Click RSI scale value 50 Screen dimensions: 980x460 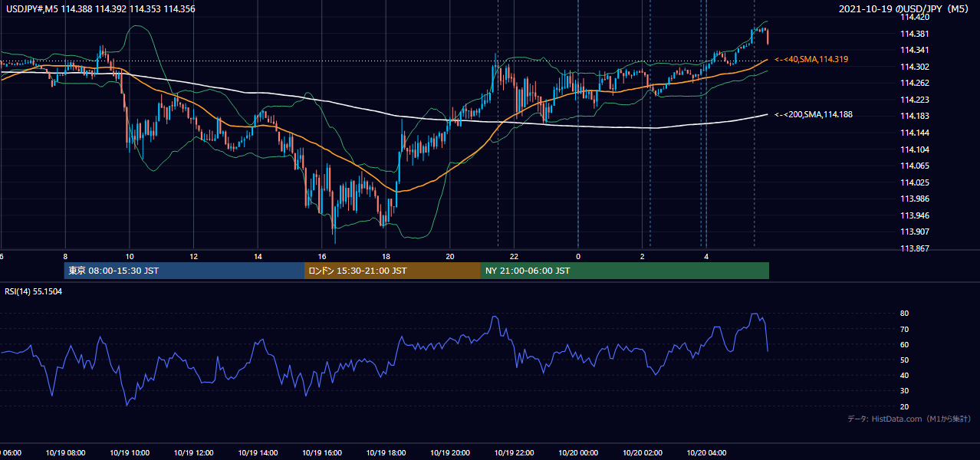tap(904, 360)
